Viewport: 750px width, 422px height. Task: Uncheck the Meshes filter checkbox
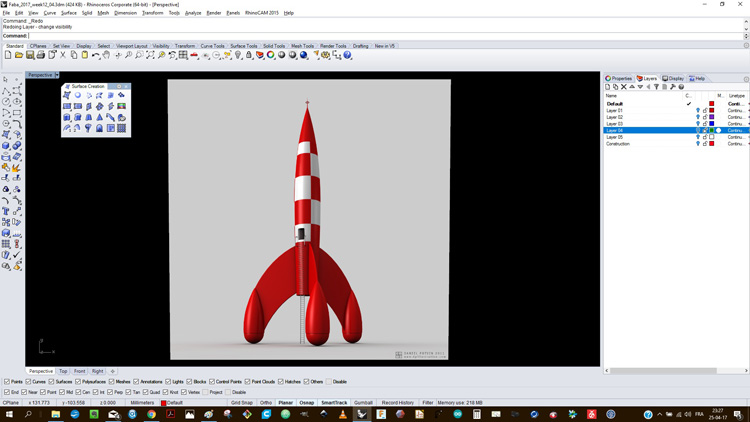tap(111, 382)
